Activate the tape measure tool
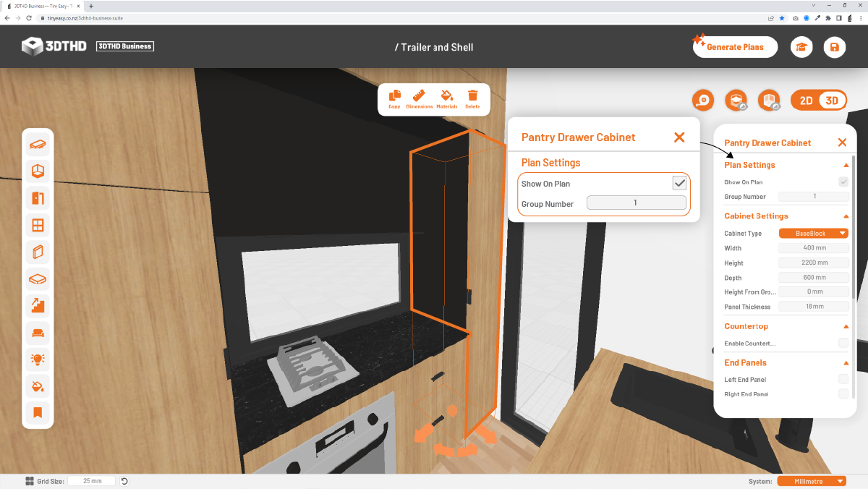 click(703, 101)
